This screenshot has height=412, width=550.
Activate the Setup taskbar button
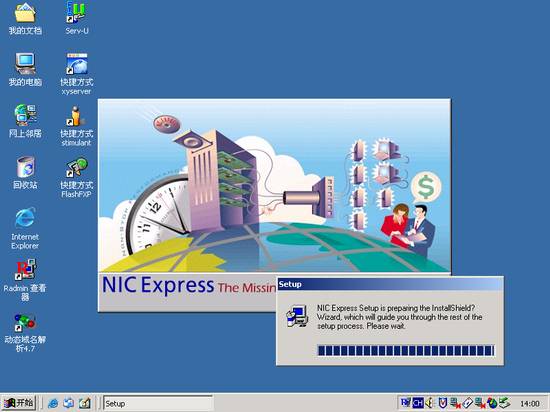click(158, 403)
